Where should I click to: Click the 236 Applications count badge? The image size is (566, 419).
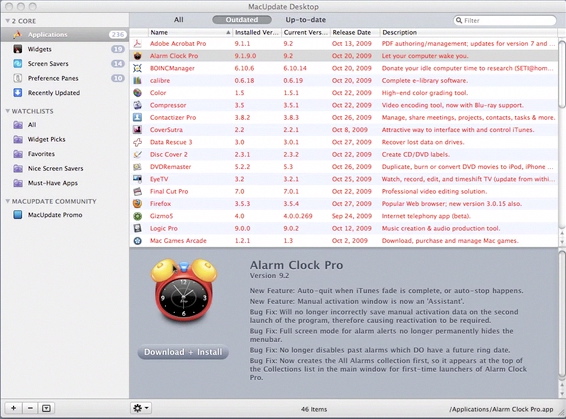point(118,35)
